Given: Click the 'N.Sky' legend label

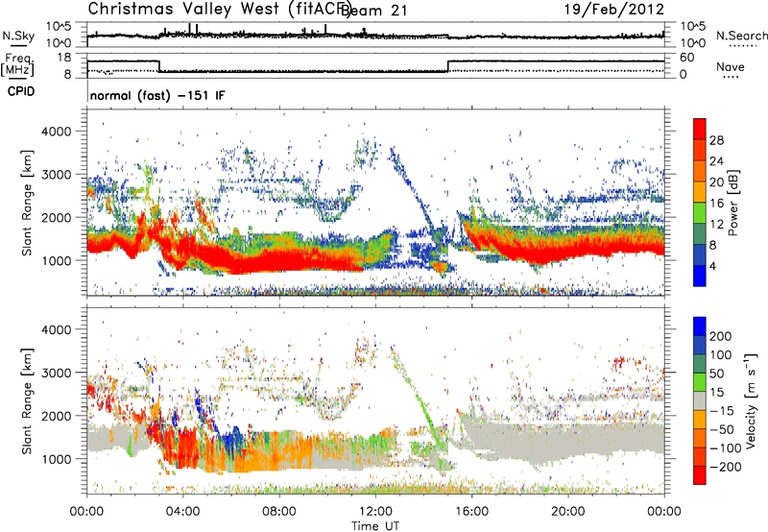Looking at the screenshot, I should pyautogui.click(x=18, y=36).
